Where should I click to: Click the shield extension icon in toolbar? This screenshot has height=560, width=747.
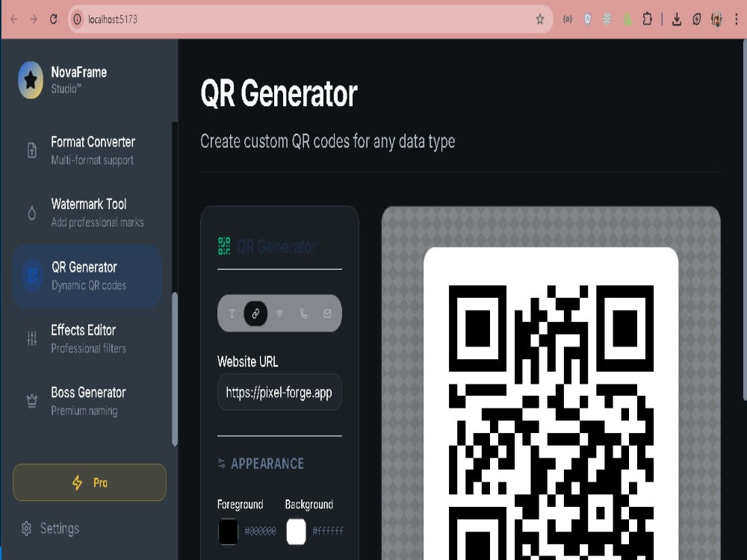(587, 19)
